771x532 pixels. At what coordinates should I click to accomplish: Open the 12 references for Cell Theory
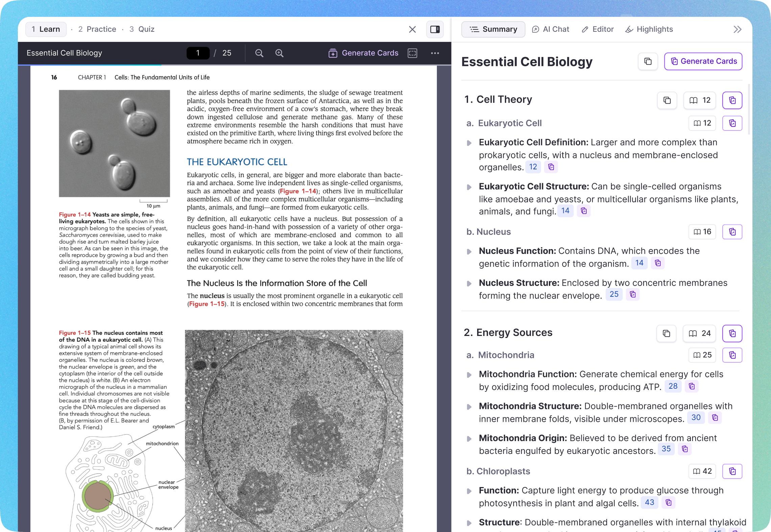(699, 100)
